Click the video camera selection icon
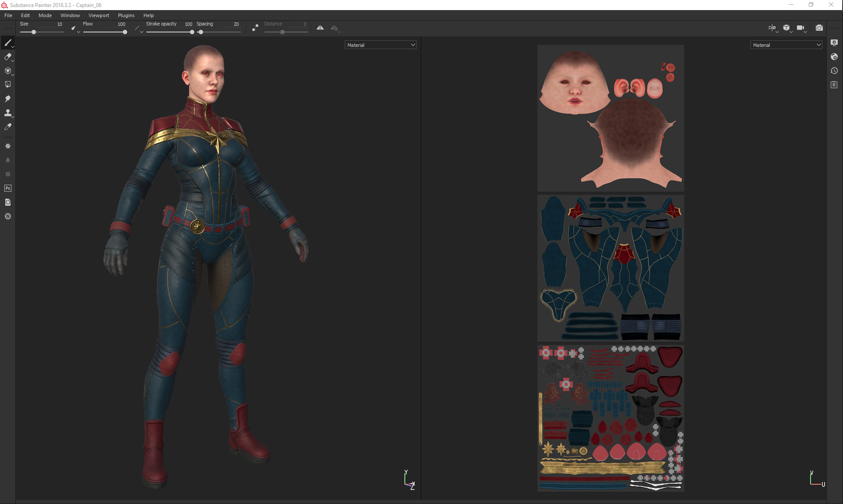The image size is (843, 504). (x=800, y=28)
